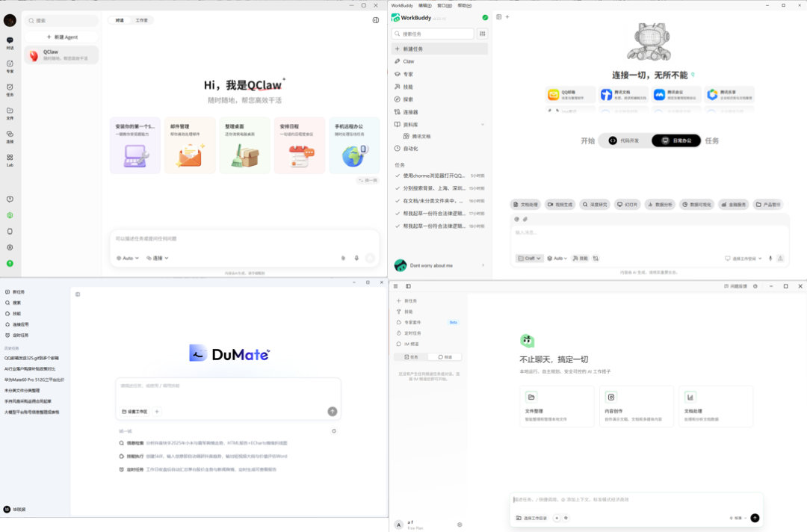Open the Auto dropdown in WorkBuddy input

click(557, 259)
